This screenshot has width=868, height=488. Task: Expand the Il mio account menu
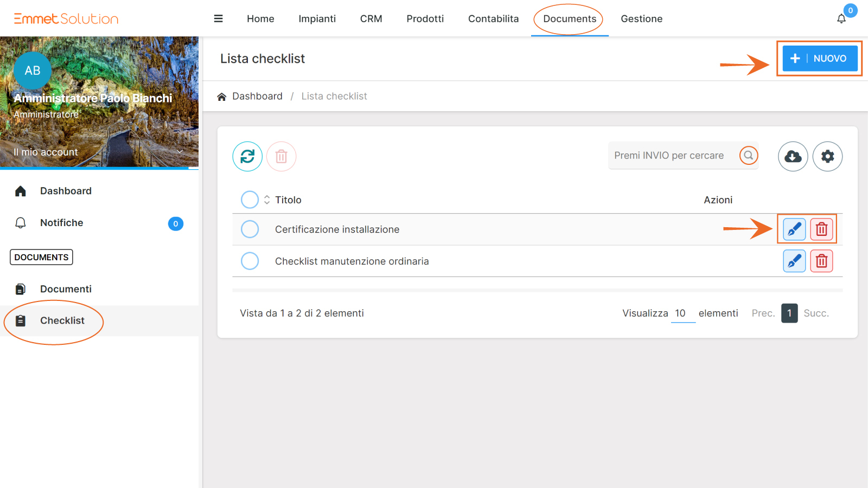[99, 152]
